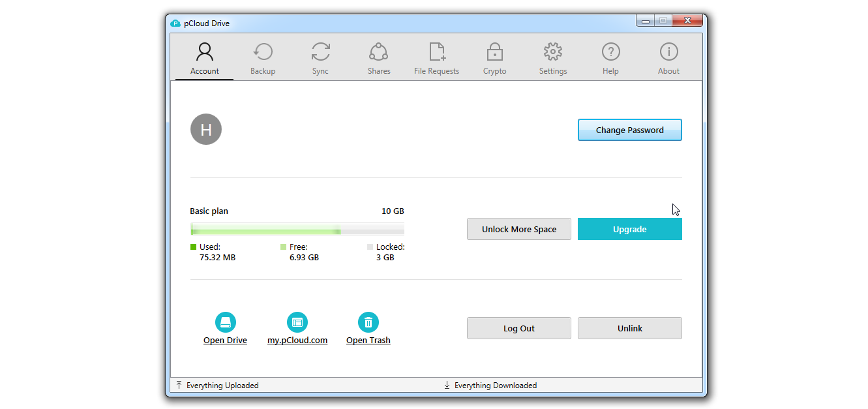868x409 pixels.
Task: Minimize the pCloud Drive window
Action: [646, 22]
